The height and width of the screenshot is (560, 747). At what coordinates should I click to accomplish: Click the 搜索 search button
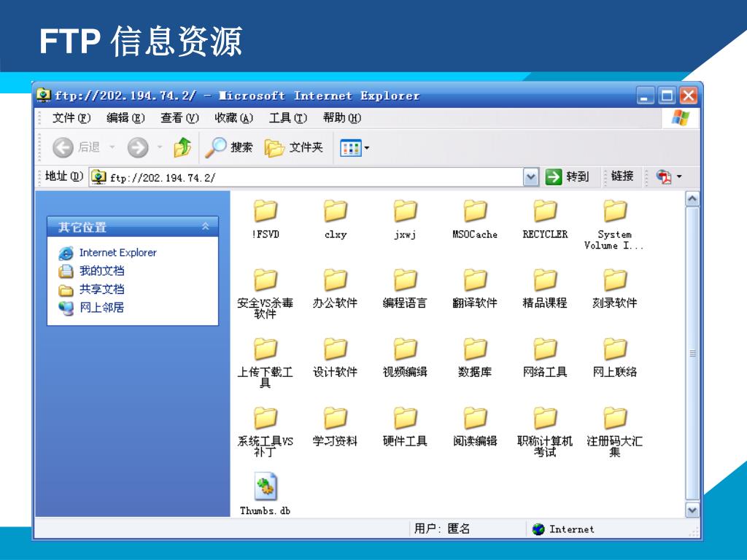click(x=228, y=147)
